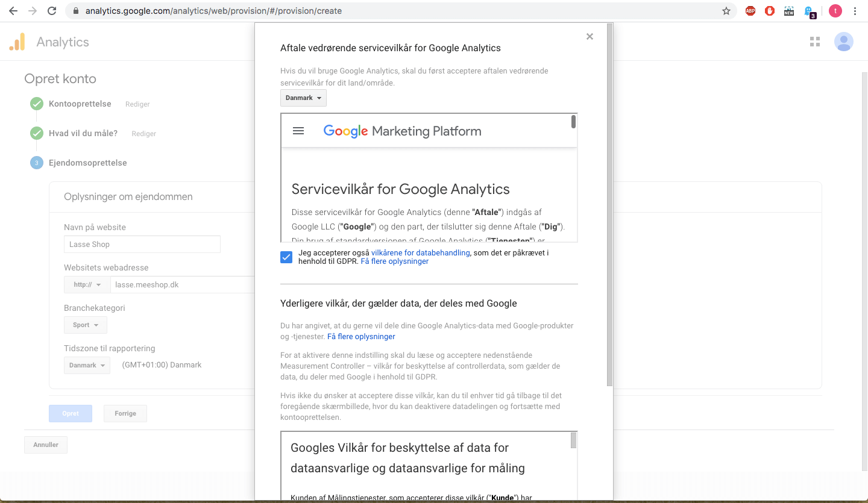Click the browser forward arrow
This screenshot has height=503, width=868.
[32, 11]
